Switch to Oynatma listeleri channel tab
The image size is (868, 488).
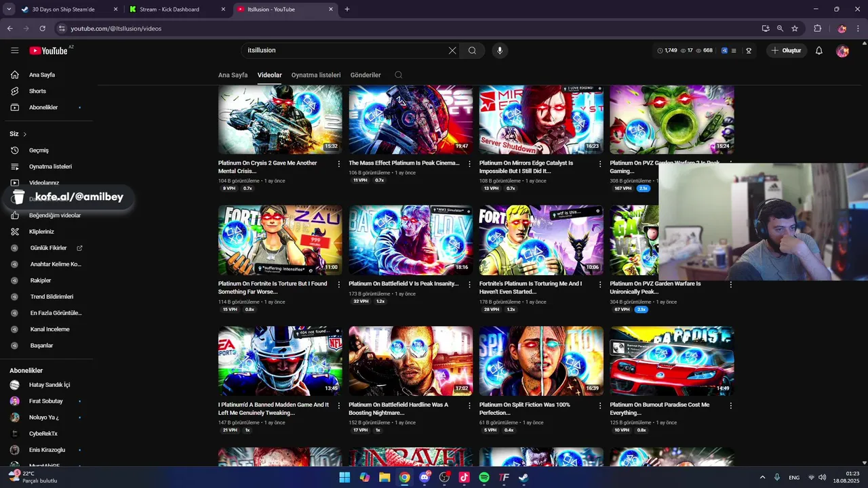[316, 75]
